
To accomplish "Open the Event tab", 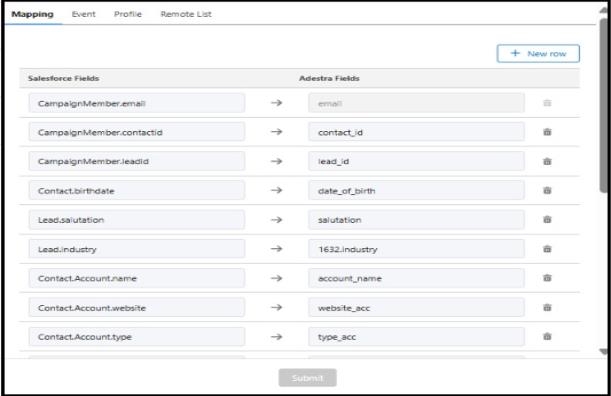I will [83, 14].
